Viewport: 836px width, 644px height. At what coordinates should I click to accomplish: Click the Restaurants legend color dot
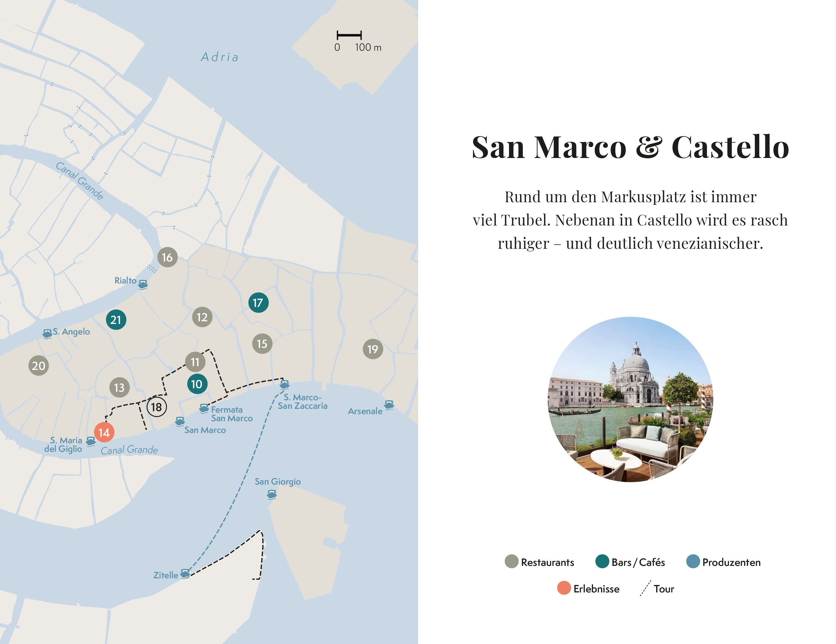point(511,561)
